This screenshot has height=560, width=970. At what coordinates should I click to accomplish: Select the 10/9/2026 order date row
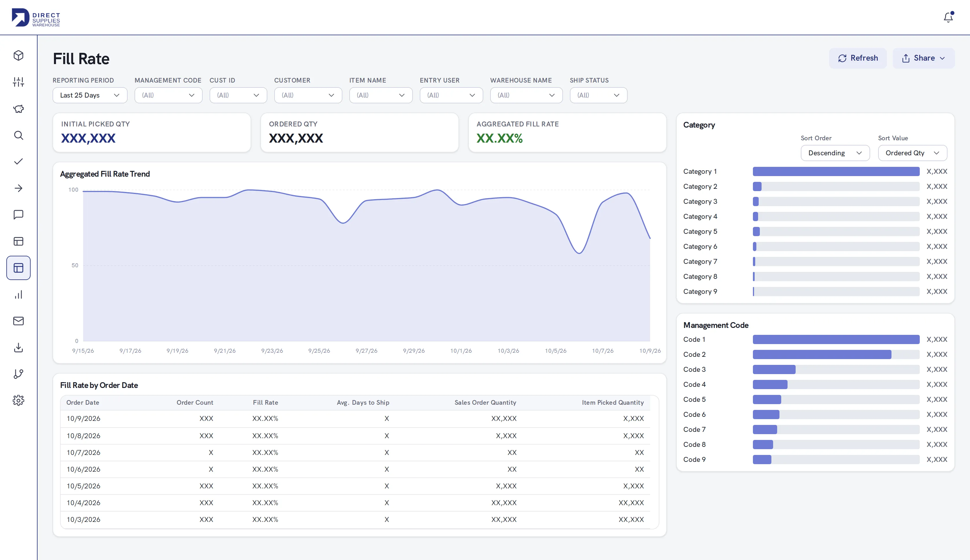pyautogui.click(x=355, y=419)
